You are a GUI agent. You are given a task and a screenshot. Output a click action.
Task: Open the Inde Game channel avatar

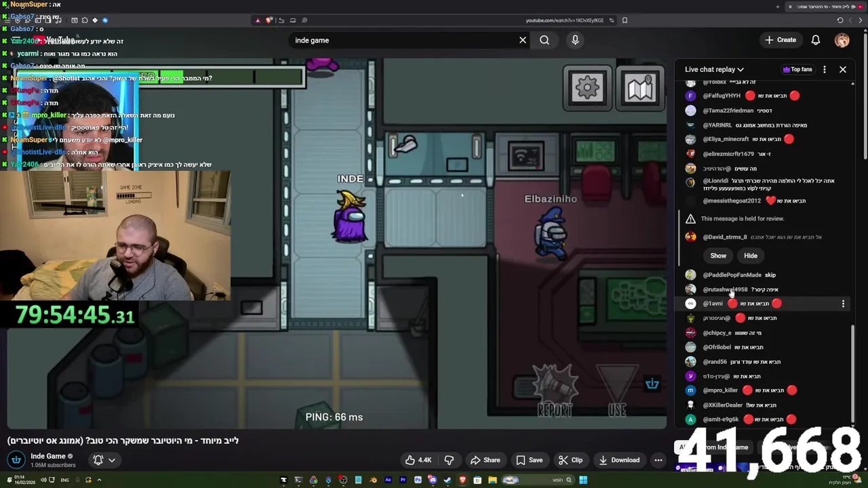click(x=16, y=460)
